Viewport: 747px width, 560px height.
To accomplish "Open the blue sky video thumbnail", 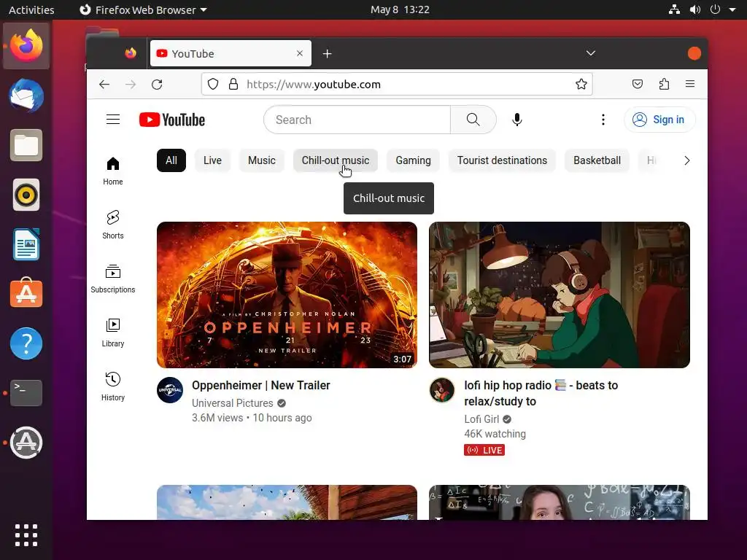I will (x=287, y=502).
